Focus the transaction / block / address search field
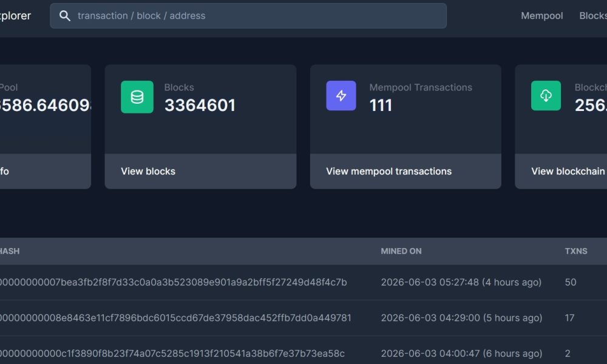This screenshot has width=607, height=364. point(248,16)
